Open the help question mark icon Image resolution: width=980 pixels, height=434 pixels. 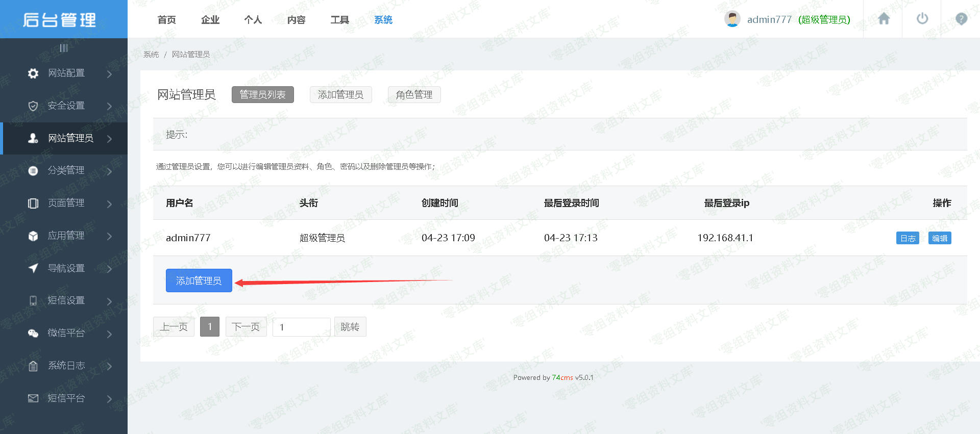click(961, 19)
